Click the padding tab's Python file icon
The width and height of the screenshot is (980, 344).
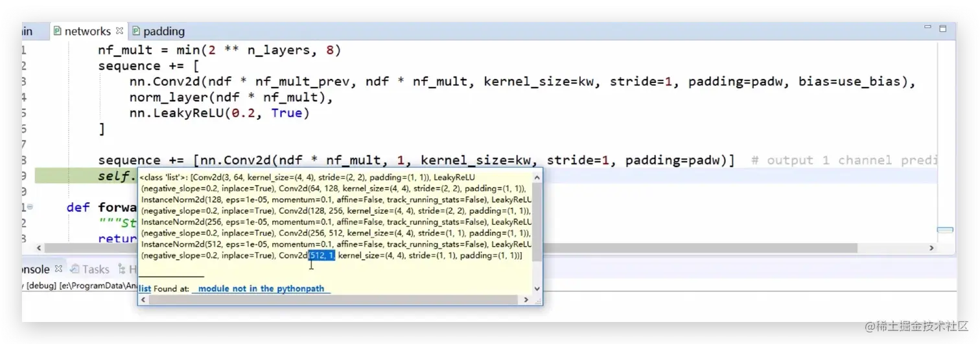[x=136, y=31]
